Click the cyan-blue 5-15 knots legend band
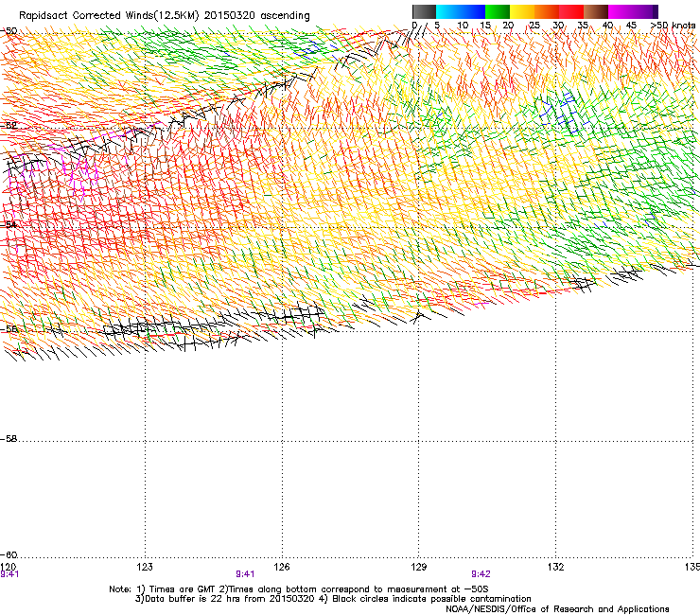 (x=461, y=11)
